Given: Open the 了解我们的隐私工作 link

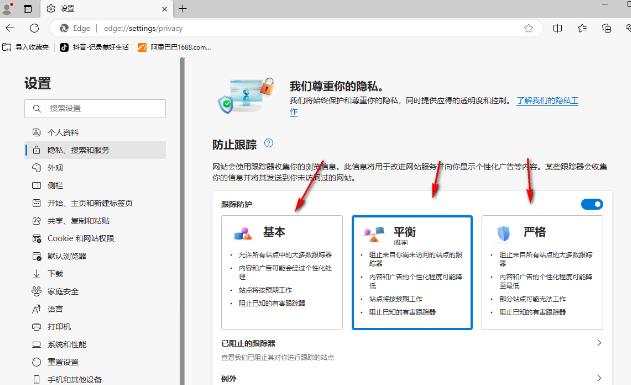Looking at the screenshot, I should [x=547, y=101].
